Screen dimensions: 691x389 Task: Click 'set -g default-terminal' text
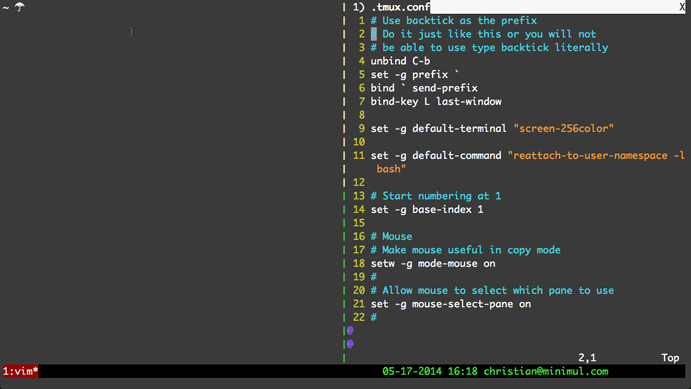coord(438,128)
